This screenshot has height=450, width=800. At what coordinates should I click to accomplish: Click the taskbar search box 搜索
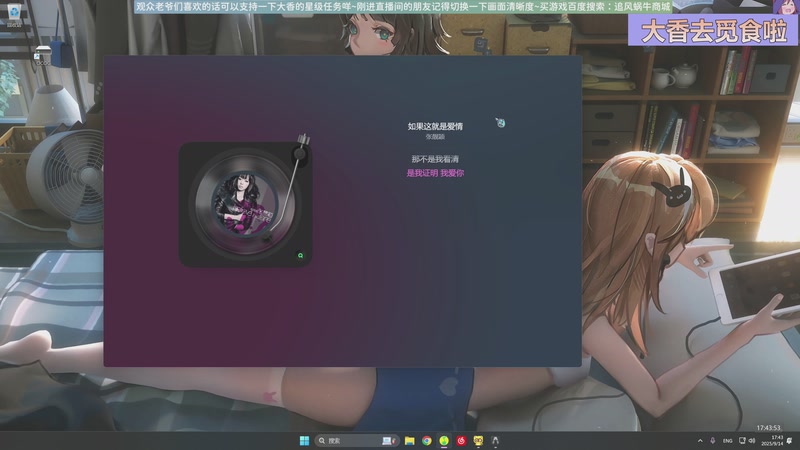(x=356, y=441)
